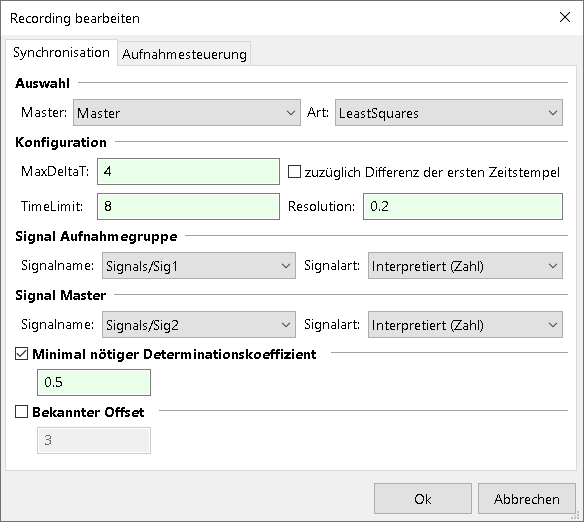The image size is (584, 522).
Task: Click the Abbrechen button
Action: pos(527,499)
